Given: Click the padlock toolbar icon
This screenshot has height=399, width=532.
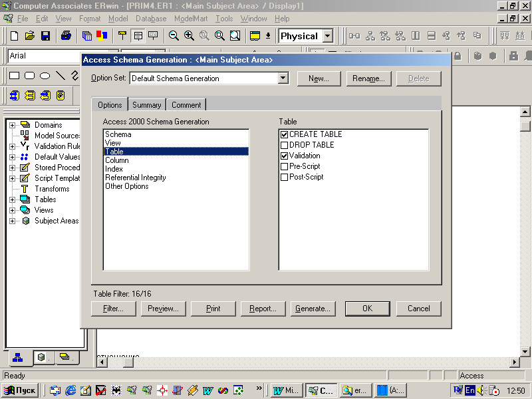Looking at the screenshot, I should pos(458,56).
